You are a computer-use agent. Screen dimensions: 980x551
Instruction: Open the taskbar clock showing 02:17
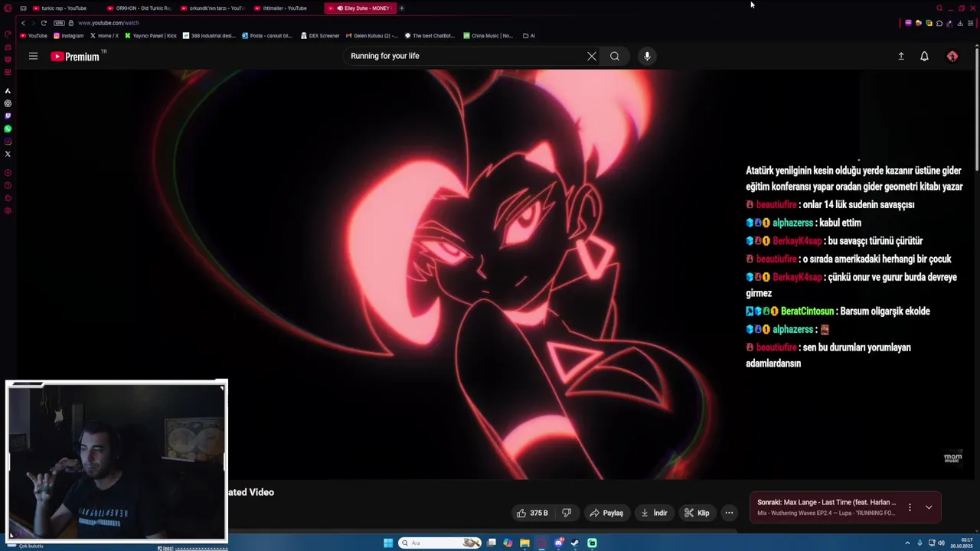(x=962, y=543)
